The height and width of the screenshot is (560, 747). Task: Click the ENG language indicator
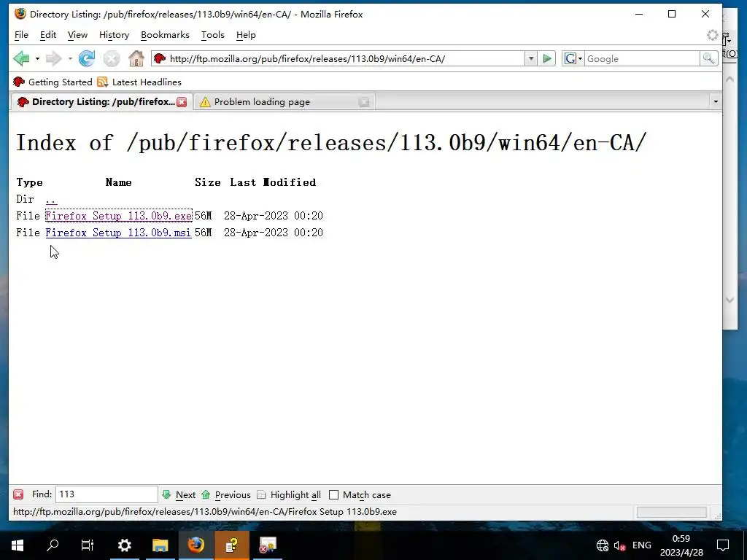click(642, 545)
